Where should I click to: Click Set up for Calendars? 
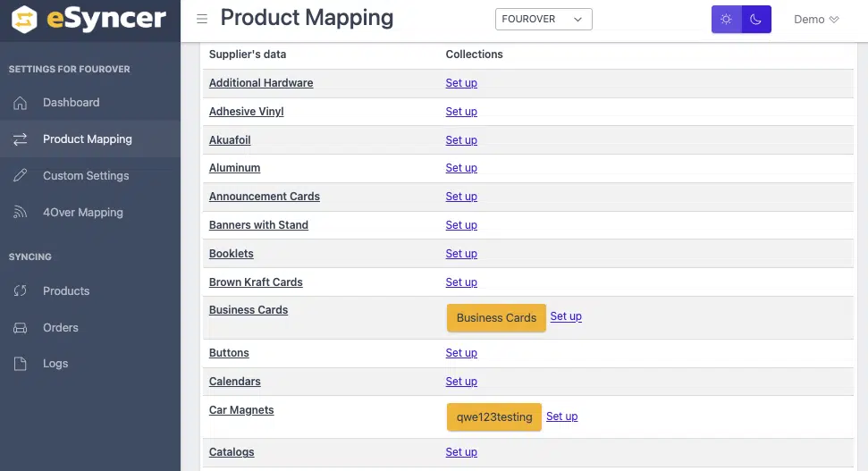click(461, 382)
